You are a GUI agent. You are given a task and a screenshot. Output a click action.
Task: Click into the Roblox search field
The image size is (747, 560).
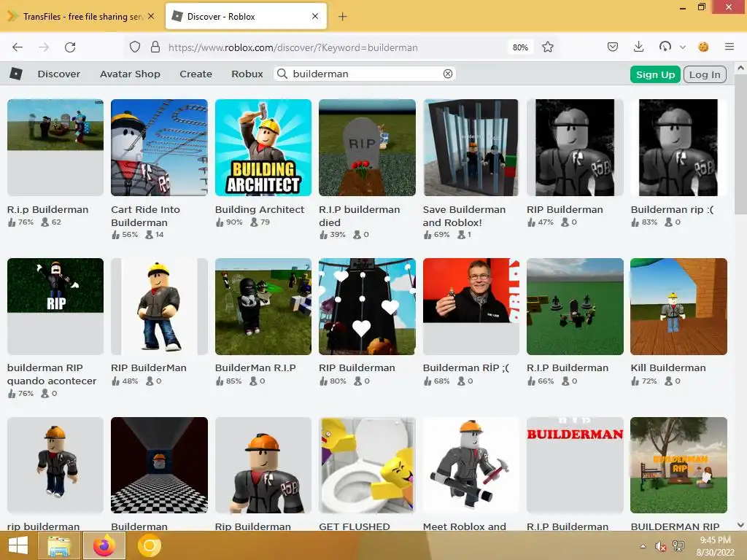pos(365,74)
